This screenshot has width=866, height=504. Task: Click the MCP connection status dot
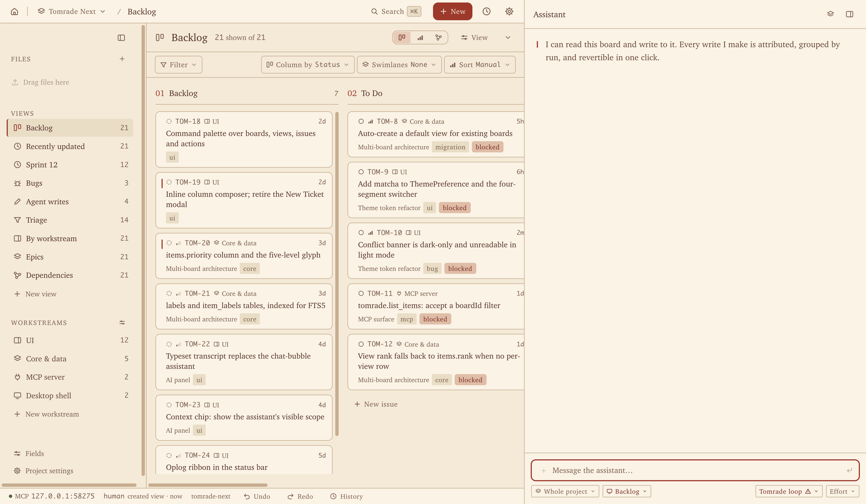[x=10, y=496]
